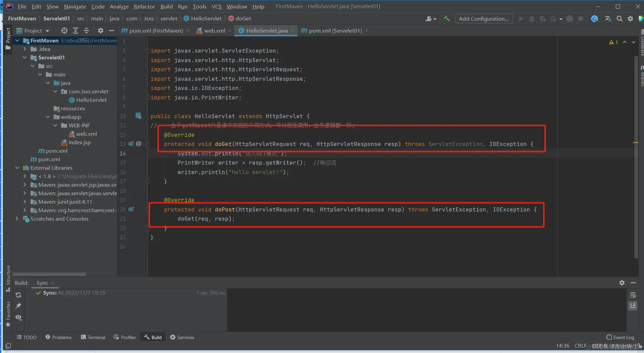
Task: Toggle the Database tool window button
Action: (x=642, y=42)
